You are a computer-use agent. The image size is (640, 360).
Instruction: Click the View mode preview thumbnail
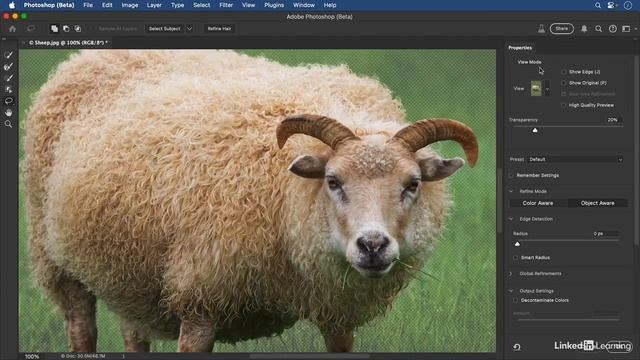(536, 89)
